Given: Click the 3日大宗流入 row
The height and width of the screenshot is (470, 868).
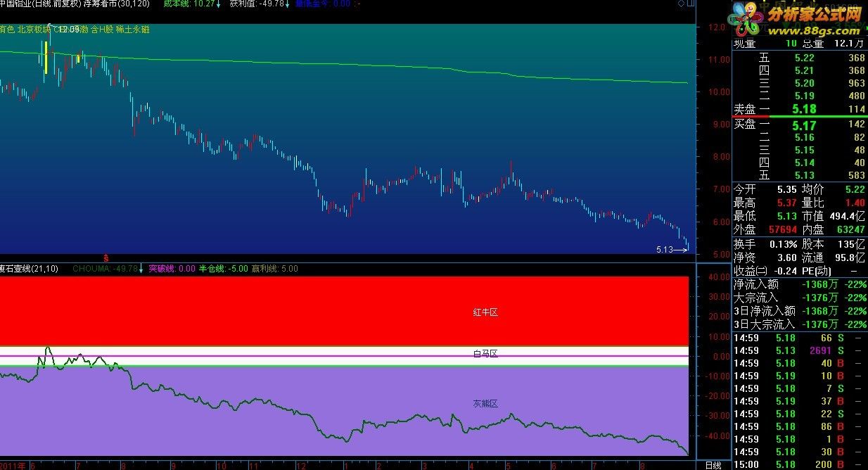Looking at the screenshot, I should (x=800, y=324).
